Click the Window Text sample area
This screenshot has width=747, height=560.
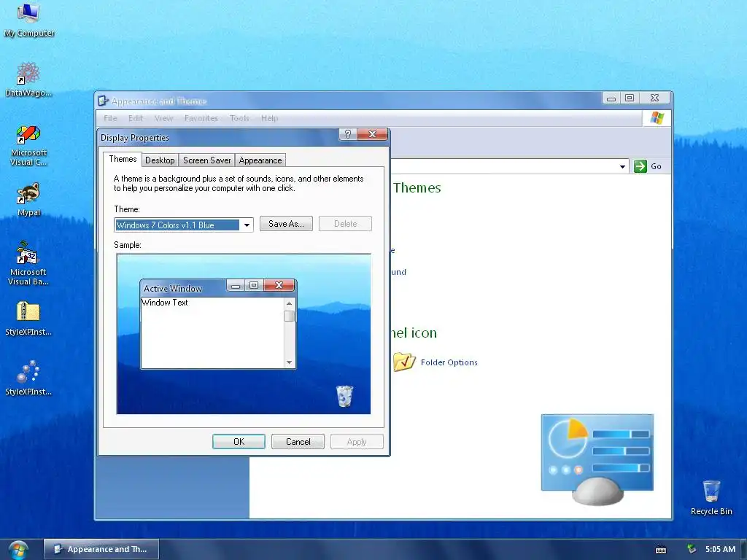click(212, 332)
